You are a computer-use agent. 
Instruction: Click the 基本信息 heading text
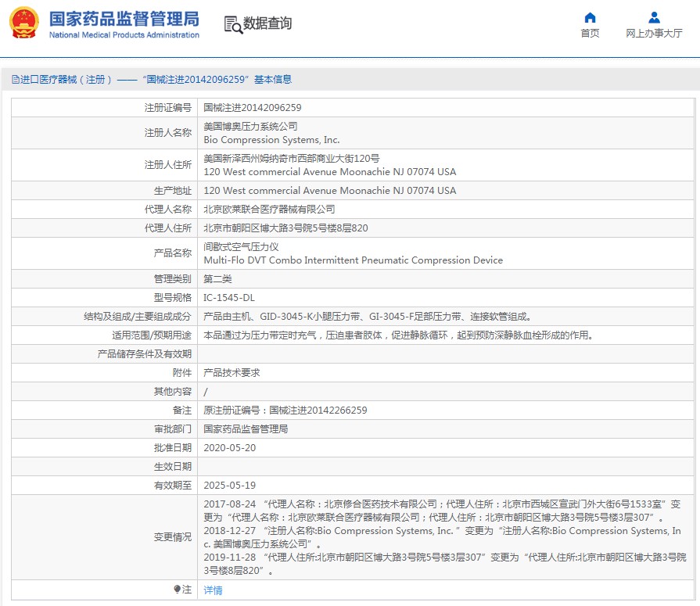pos(273,80)
